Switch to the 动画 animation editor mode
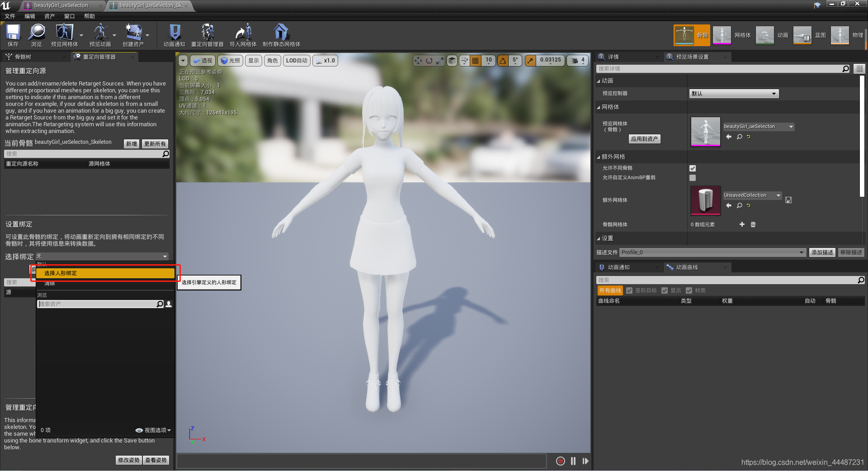Viewport: 868px width, 471px height. tap(772, 35)
